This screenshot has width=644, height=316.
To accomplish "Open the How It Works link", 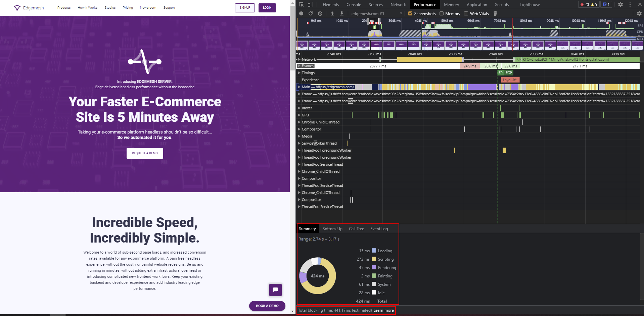I will (x=88, y=8).
